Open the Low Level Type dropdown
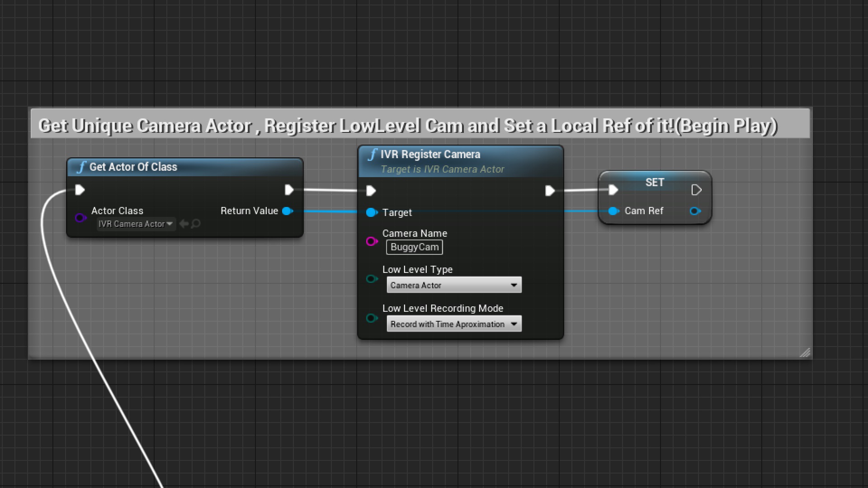Image resolution: width=868 pixels, height=488 pixels. point(453,285)
